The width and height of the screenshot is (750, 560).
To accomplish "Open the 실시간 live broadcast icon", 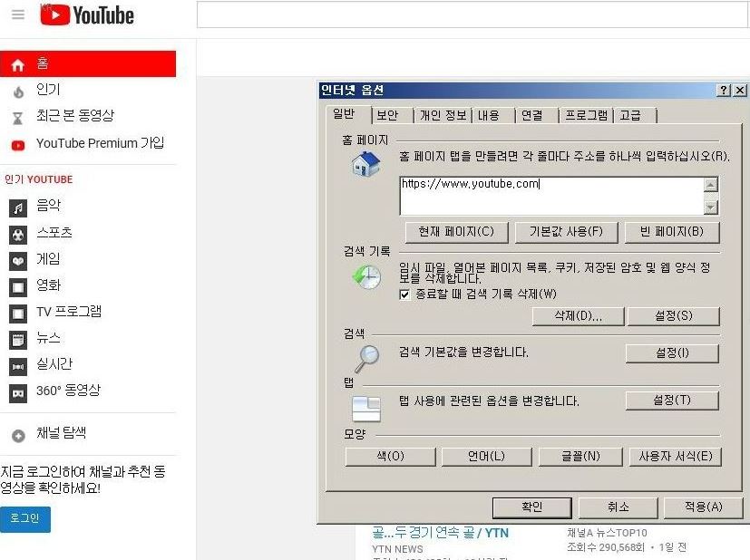I will 18,366.
